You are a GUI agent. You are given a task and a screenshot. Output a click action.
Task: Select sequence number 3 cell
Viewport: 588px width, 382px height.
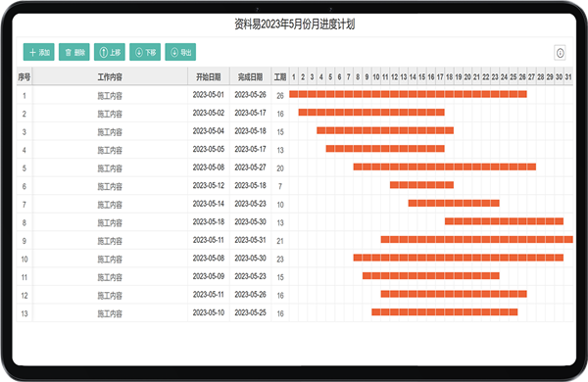click(x=24, y=132)
